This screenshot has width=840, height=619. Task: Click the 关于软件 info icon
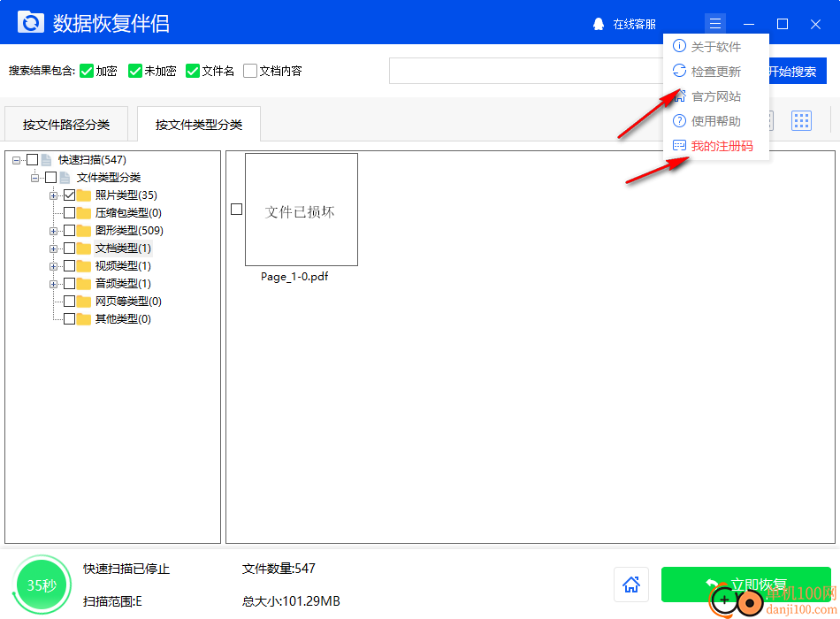tap(679, 46)
